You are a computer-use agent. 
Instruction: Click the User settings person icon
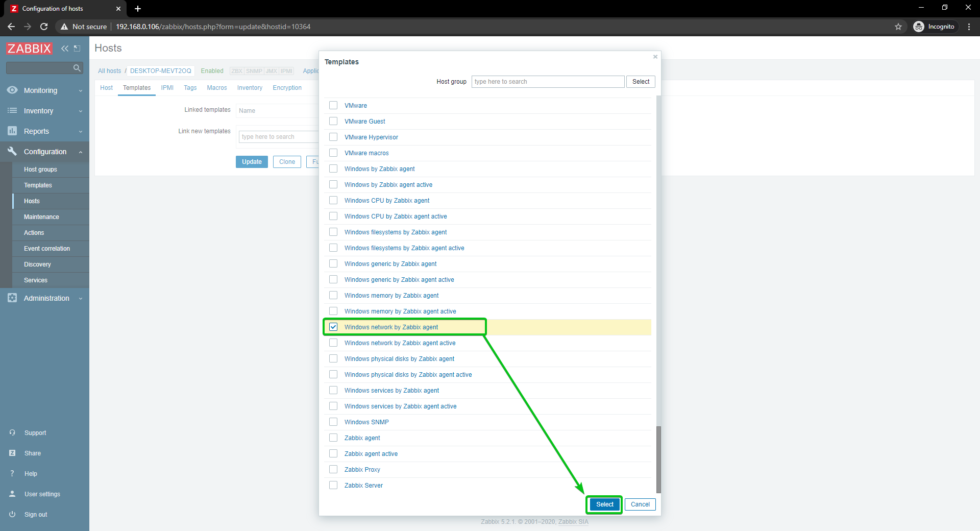pos(12,494)
